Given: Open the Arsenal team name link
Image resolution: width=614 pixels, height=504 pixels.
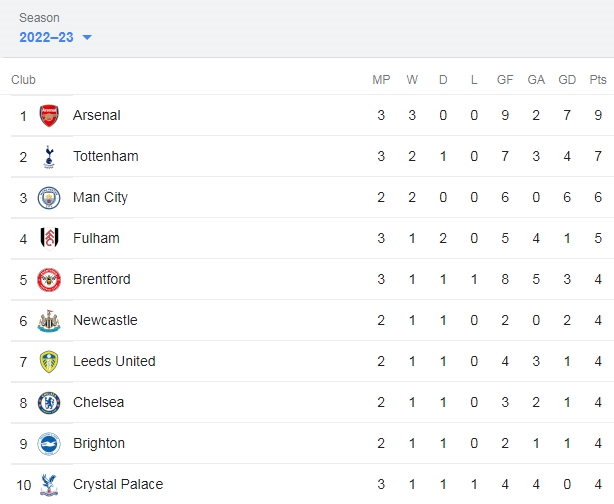Looking at the screenshot, I should point(97,115).
